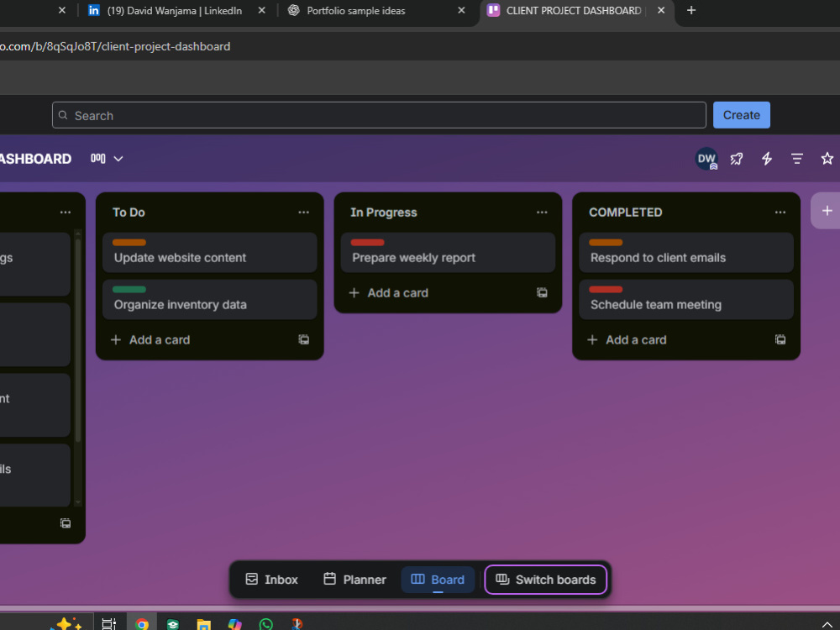Click the leftmost list's vertical scrollbar
Viewport: 840px width, 630px height.
pyautogui.click(x=78, y=341)
